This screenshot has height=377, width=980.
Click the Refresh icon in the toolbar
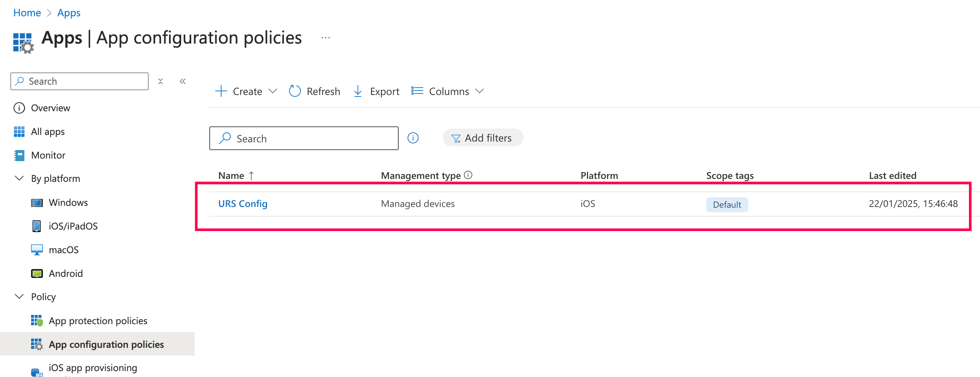tap(294, 91)
